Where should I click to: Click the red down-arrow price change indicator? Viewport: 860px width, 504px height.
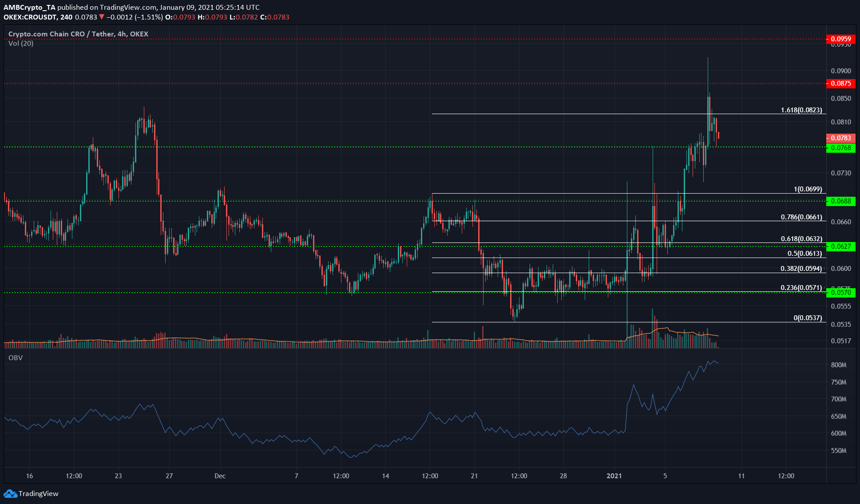102,17
